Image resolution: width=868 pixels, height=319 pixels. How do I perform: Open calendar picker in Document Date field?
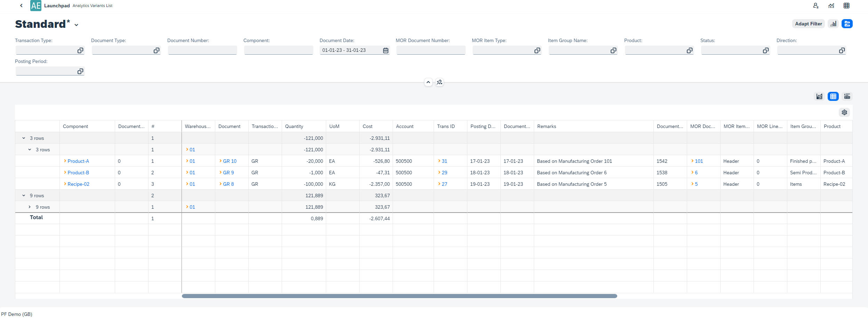(x=386, y=50)
